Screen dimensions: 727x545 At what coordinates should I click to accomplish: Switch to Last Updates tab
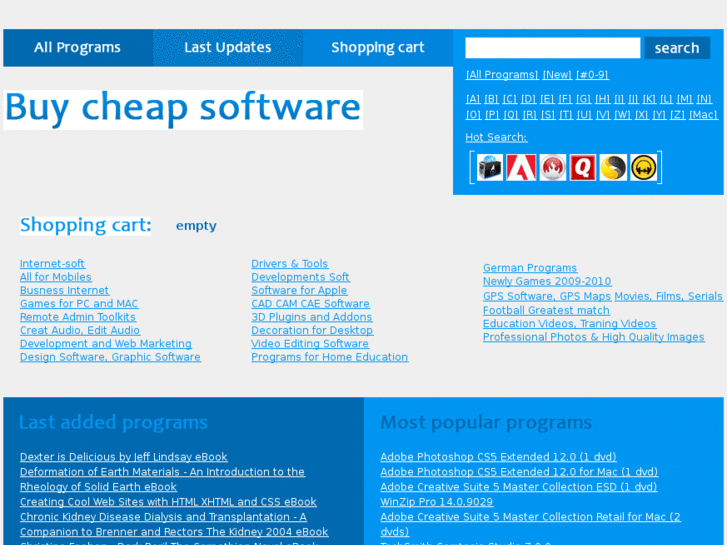point(228,47)
